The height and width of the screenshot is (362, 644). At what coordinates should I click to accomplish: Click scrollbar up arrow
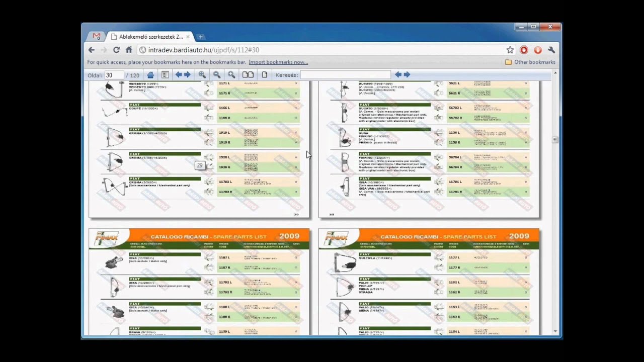point(555,73)
